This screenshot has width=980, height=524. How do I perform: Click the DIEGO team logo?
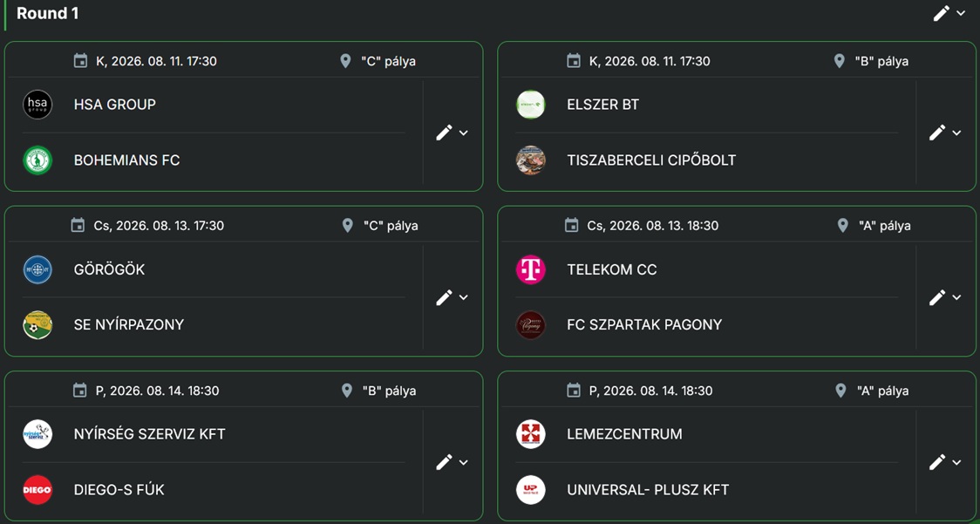click(37, 490)
